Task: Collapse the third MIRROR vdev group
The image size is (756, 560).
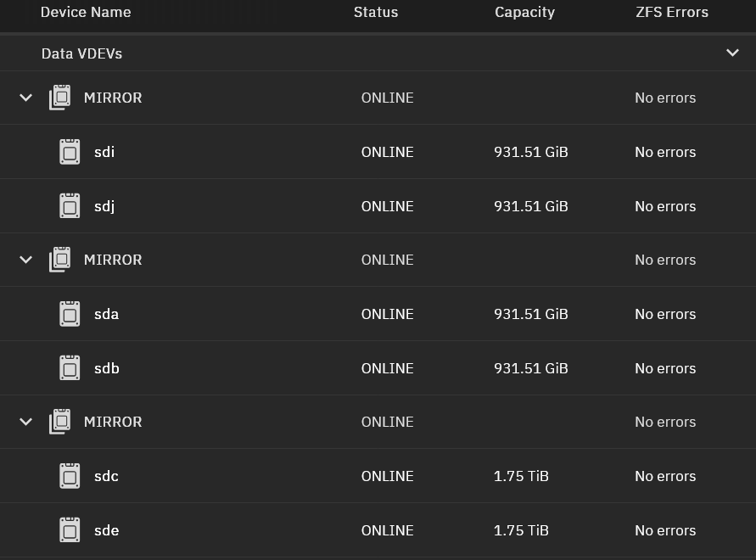Action: tap(25, 422)
